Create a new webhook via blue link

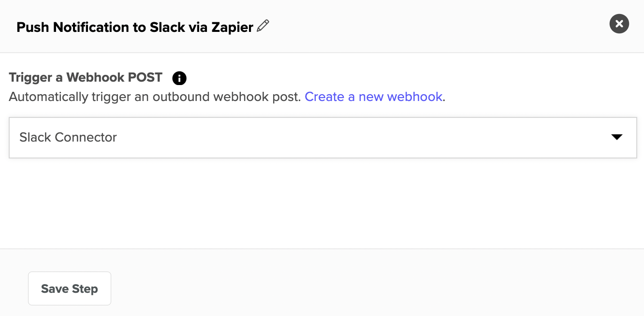[x=373, y=97]
